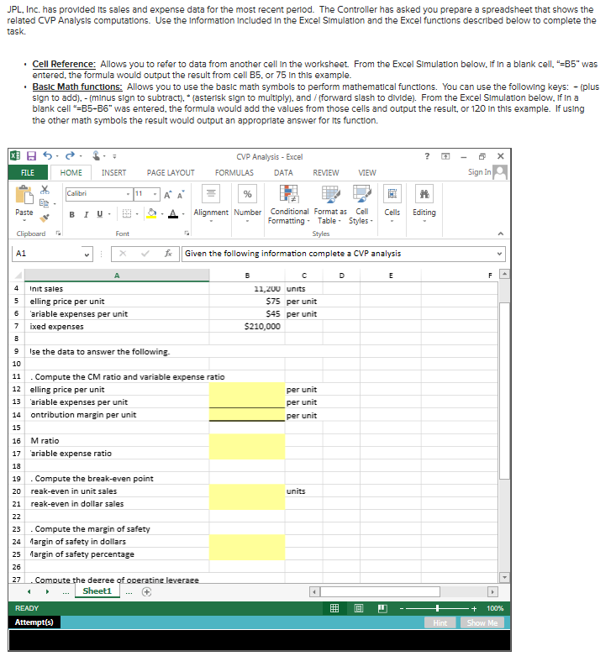Image resolution: width=616 pixels, height=672 pixels.
Task: Open the underline style dropdown arrow
Action: (109, 214)
